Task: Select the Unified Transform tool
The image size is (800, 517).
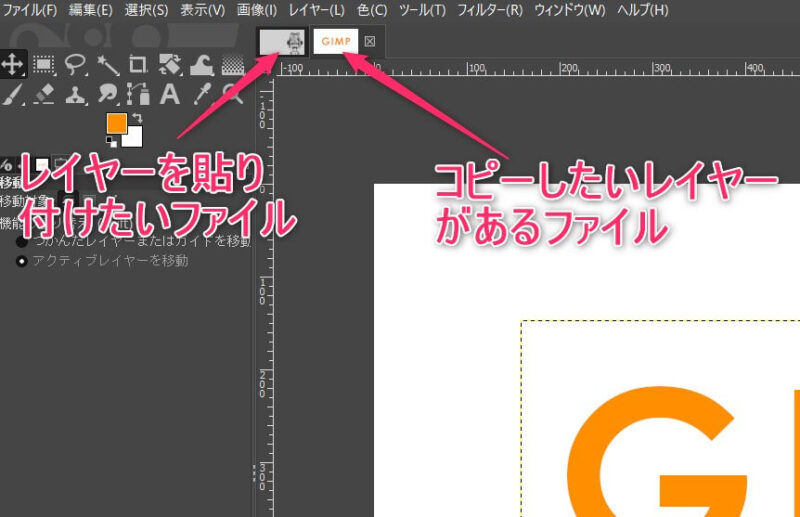Action: tap(170, 65)
